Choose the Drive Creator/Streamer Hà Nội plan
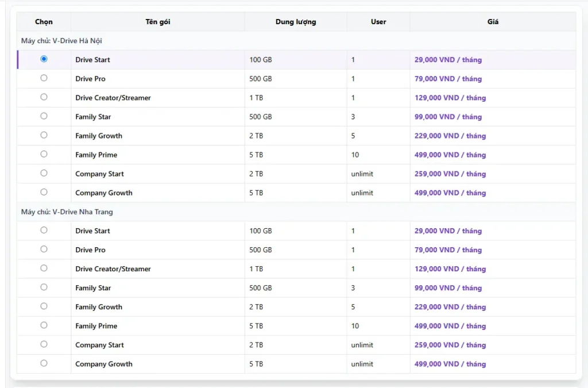 [x=44, y=97]
